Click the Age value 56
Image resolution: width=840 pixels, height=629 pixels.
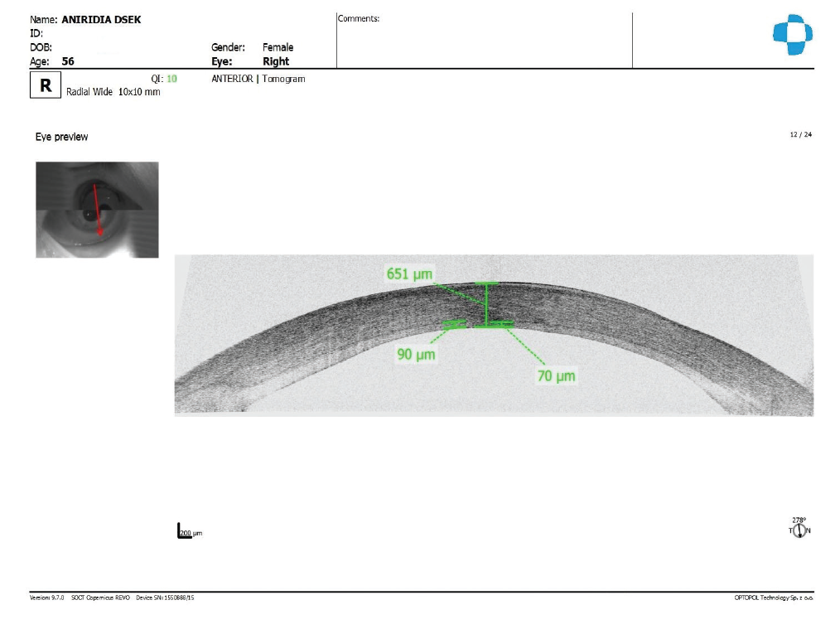[x=68, y=61]
